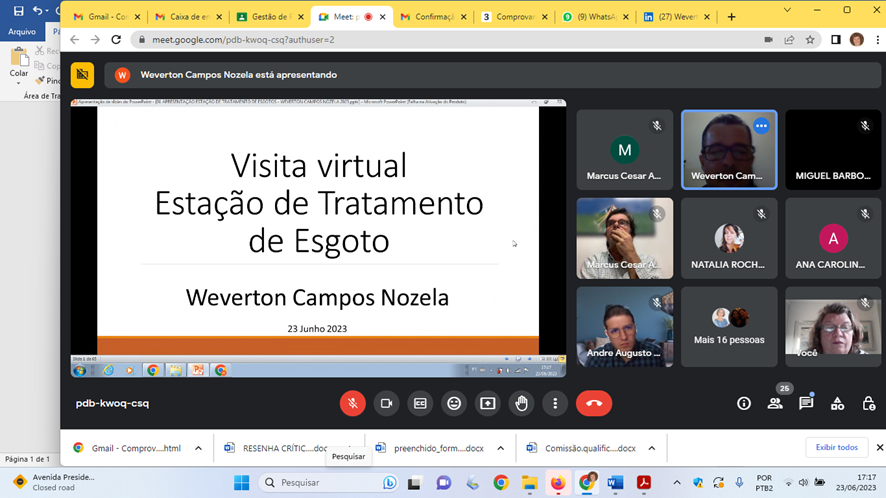Open the volume control in system tray
This screenshot has height=498, width=886.
click(804, 483)
